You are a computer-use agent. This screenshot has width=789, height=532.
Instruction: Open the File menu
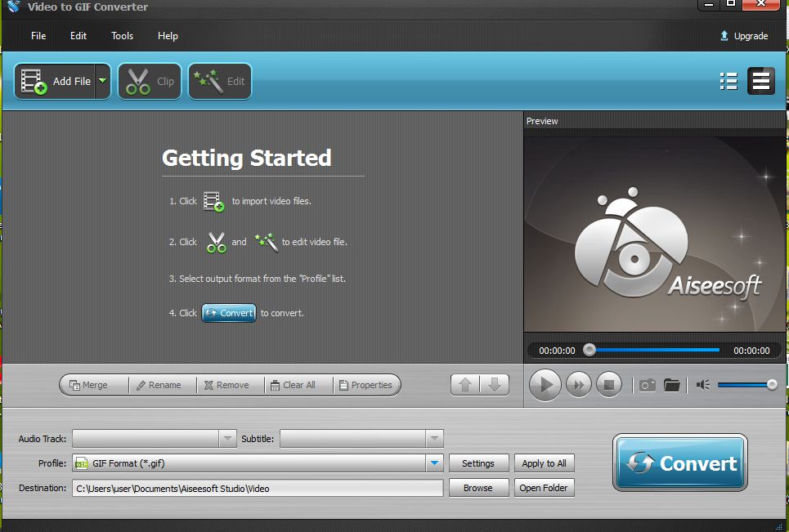[x=38, y=36]
